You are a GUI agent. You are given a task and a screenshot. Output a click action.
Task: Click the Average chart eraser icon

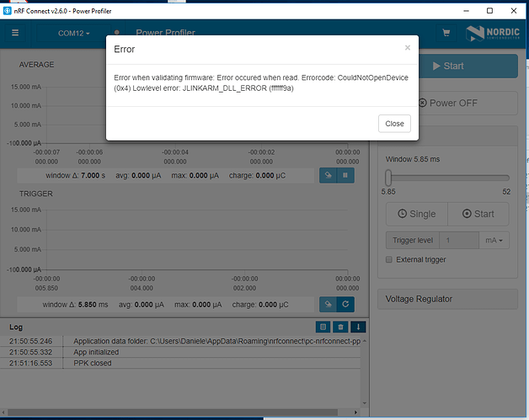pyautogui.click(x=328, y=175)
